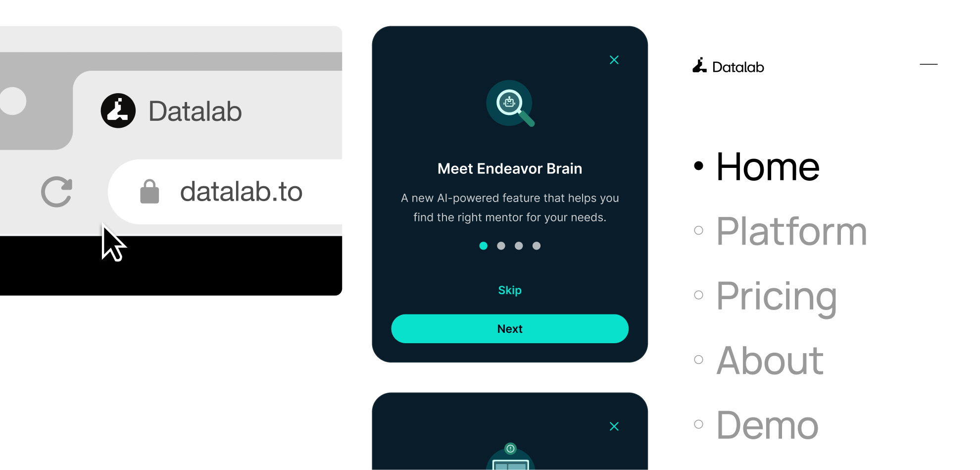Open the Pricing menu item
980x470 pixels.
pos(777,297)
